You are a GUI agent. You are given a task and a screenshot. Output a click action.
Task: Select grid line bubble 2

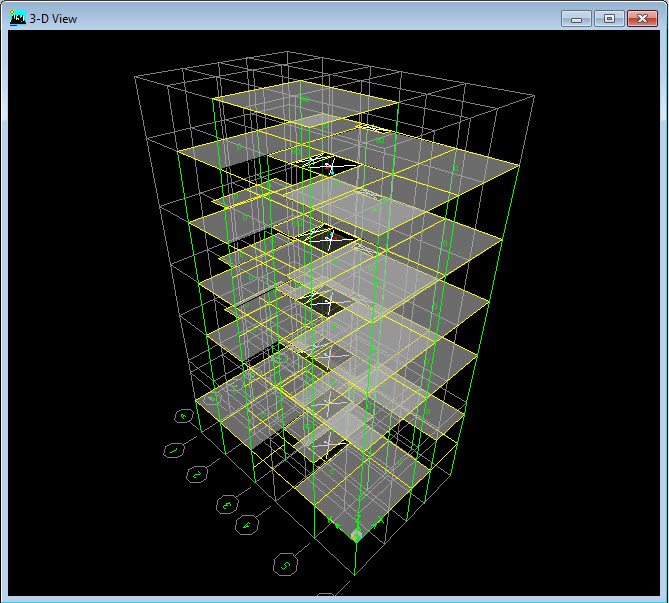(198, 473)
